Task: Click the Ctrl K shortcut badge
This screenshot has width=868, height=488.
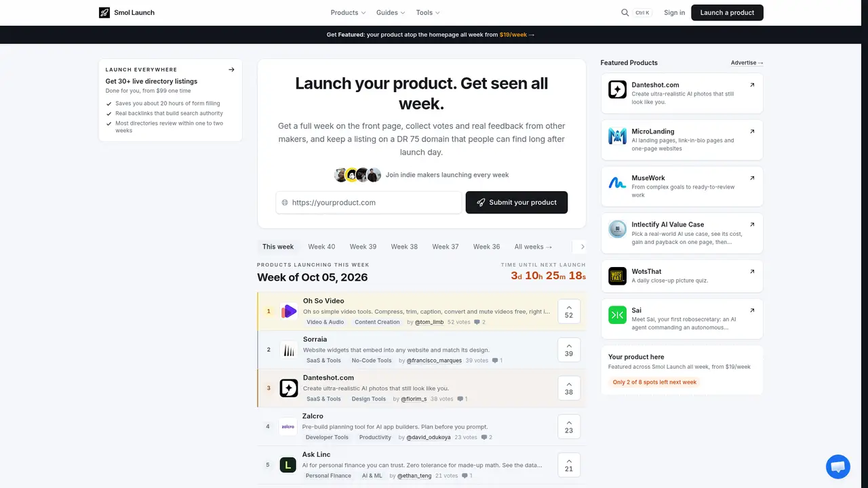Action: coord(642,12)
